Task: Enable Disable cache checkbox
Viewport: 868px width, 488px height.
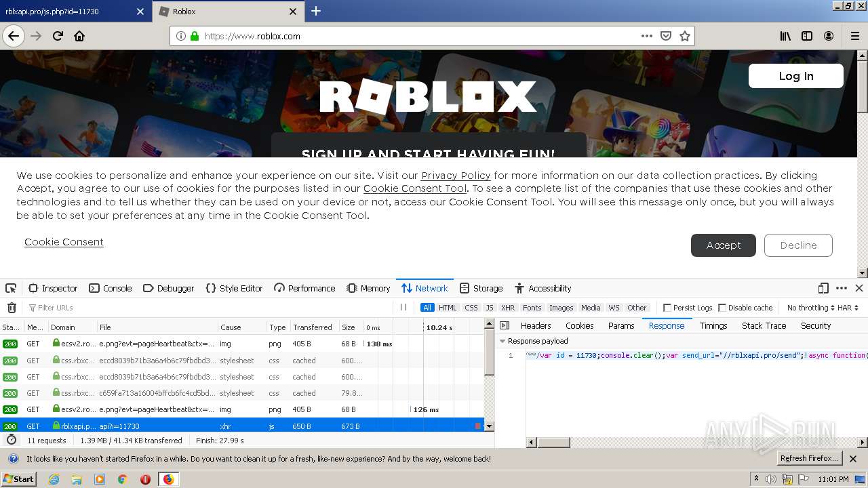Action: (722, 308)
